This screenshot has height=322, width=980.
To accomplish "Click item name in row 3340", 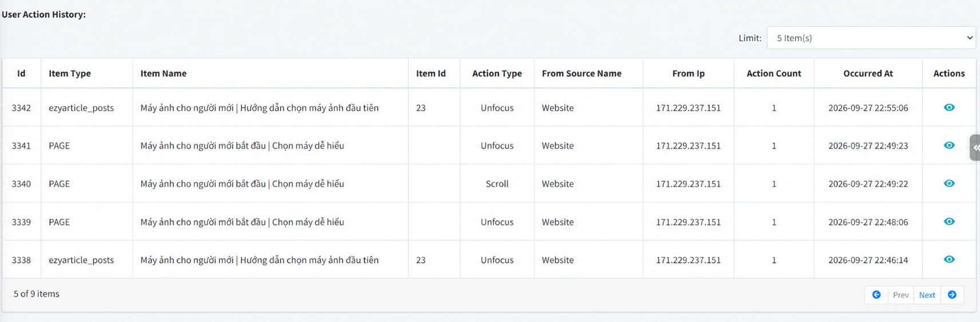I will 242,184.
